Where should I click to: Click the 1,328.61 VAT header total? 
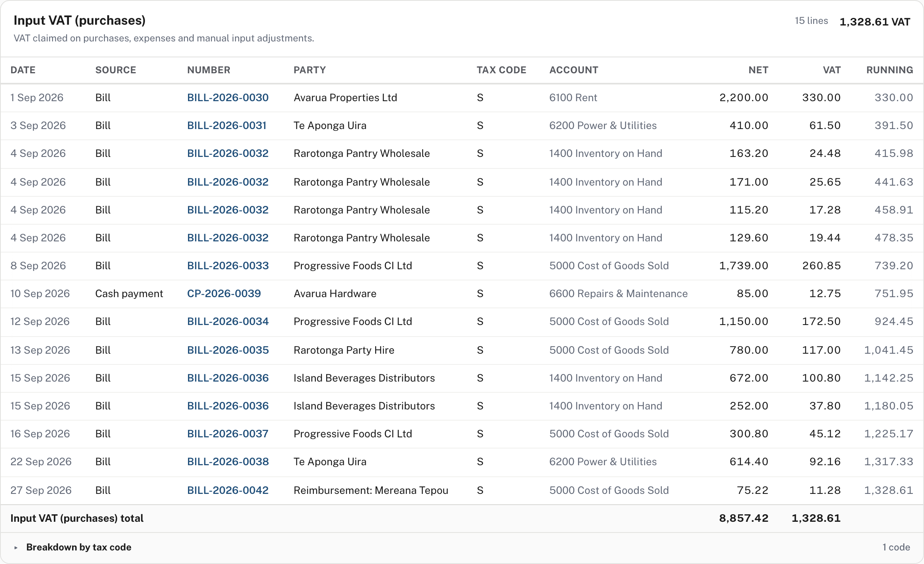coord(875,22)
